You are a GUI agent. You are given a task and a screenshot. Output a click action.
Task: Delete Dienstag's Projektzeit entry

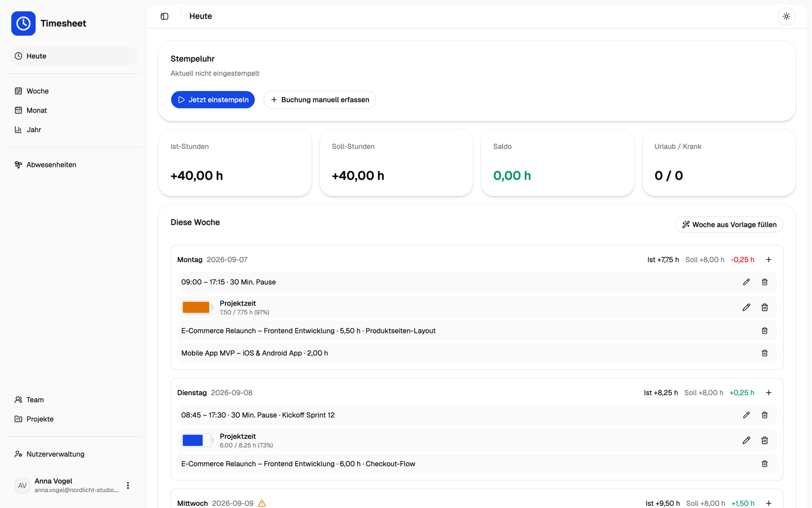pos(765,440)
